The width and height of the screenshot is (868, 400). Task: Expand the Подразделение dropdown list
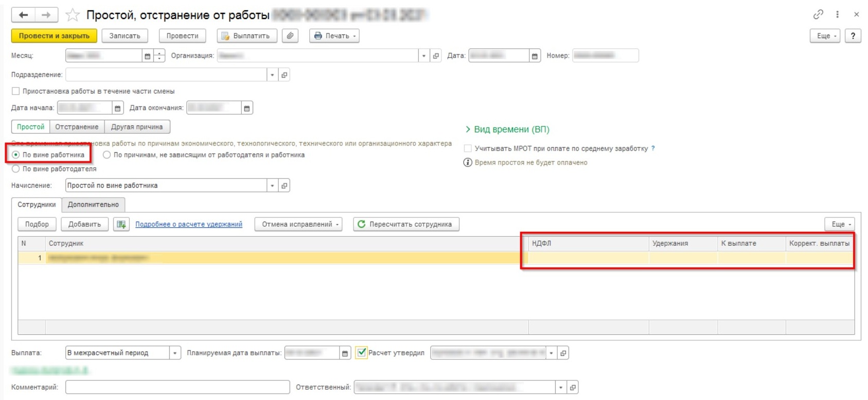pos(272,75)
